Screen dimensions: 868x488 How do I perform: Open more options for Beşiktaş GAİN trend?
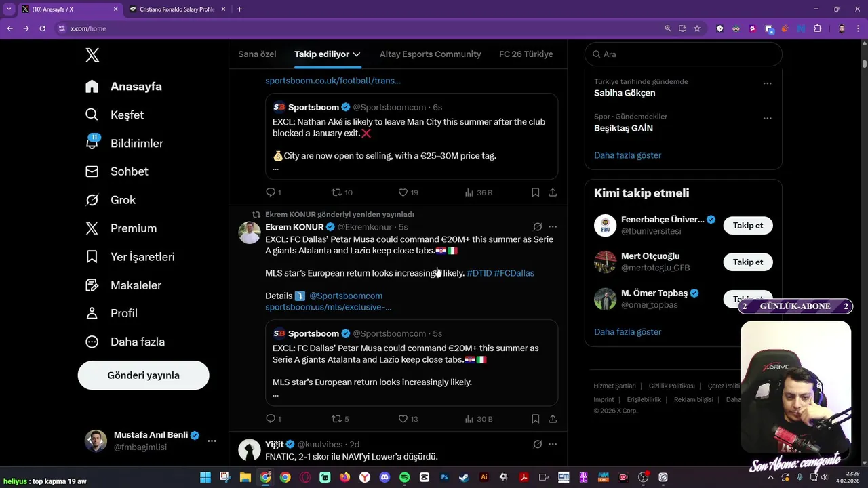tap(768, 118)
